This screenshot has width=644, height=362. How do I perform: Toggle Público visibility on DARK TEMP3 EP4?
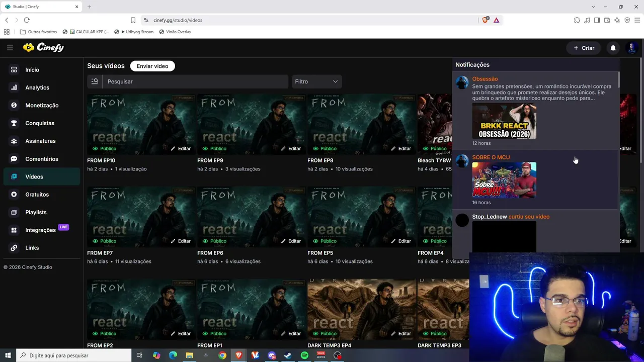[325, 333]
